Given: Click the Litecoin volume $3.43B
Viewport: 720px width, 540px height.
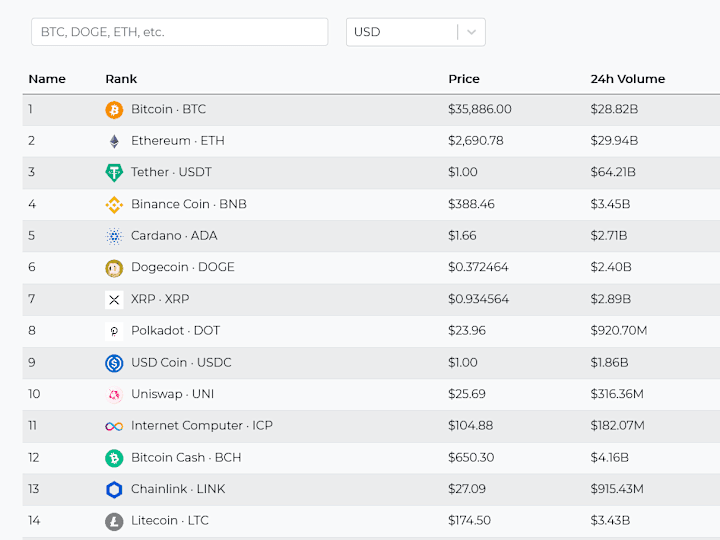Looking at the screenshot, I should (610, 521).
